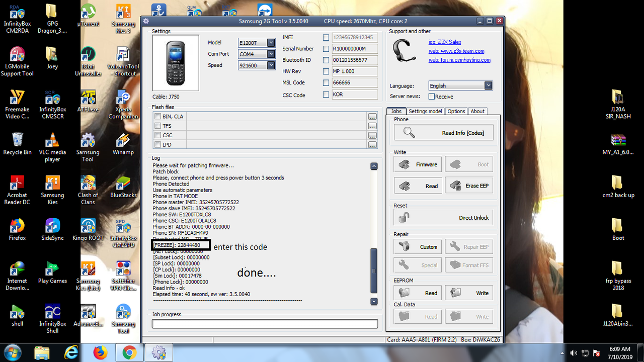Click the MSL Code input field
Viewport: 644px width, 362px height.
tap(355, 83)
